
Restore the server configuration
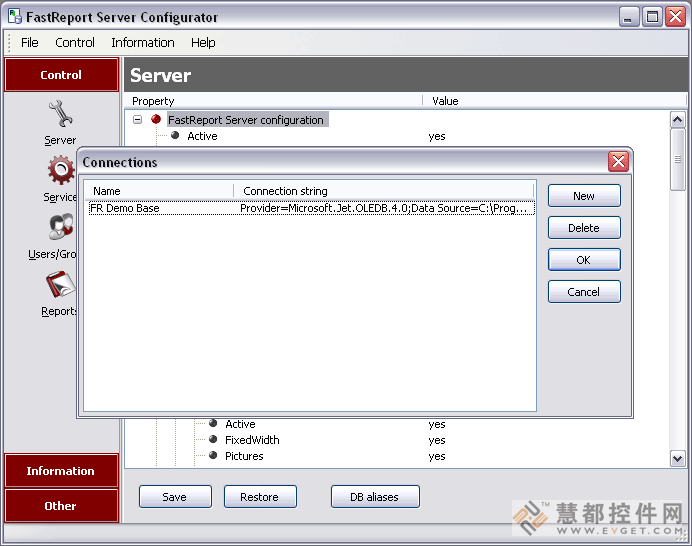(260, 497)
